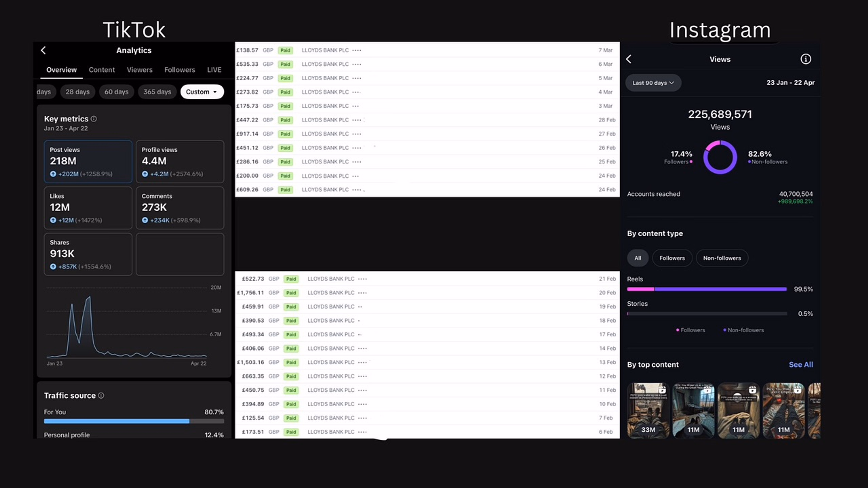This screenshot has width=868, height=488.
Task: Select the Profile views metric card
Action: pos(180,162)
